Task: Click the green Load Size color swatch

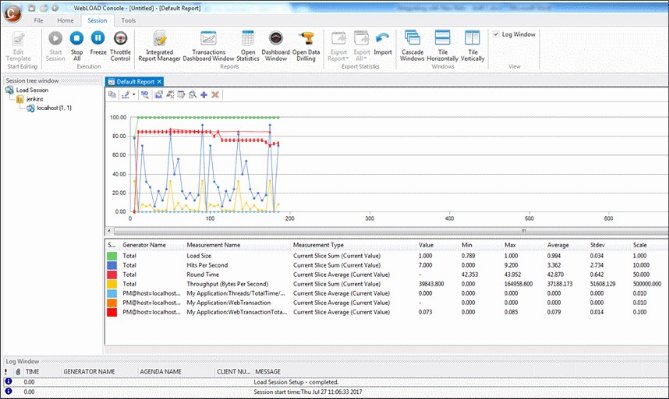Action: 112,256
